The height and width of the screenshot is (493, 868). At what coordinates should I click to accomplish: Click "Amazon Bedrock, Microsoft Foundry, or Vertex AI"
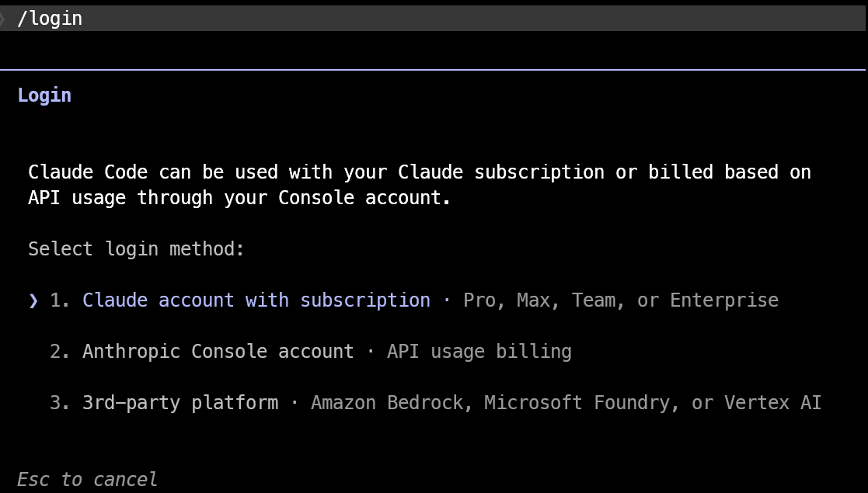coord(565,403)
